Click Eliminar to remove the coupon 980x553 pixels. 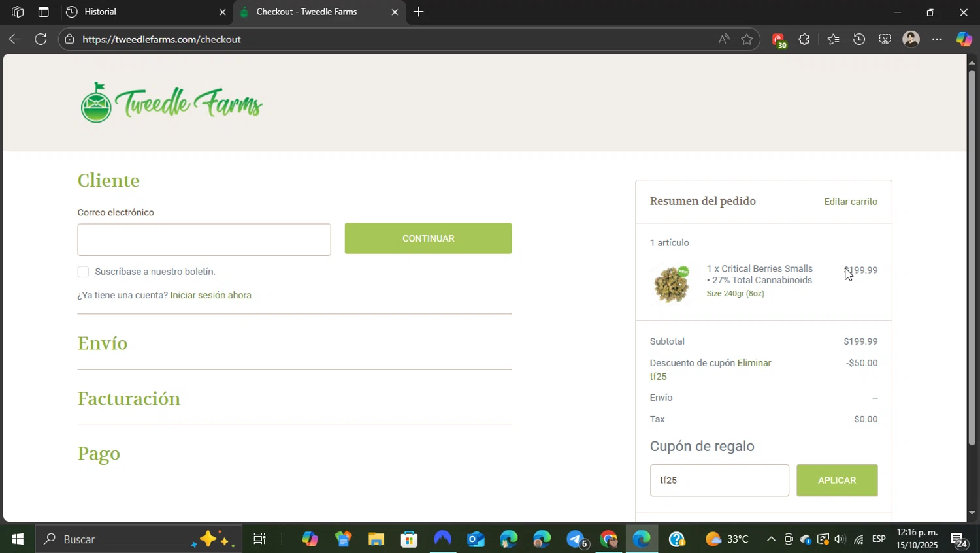click(754, 363)
